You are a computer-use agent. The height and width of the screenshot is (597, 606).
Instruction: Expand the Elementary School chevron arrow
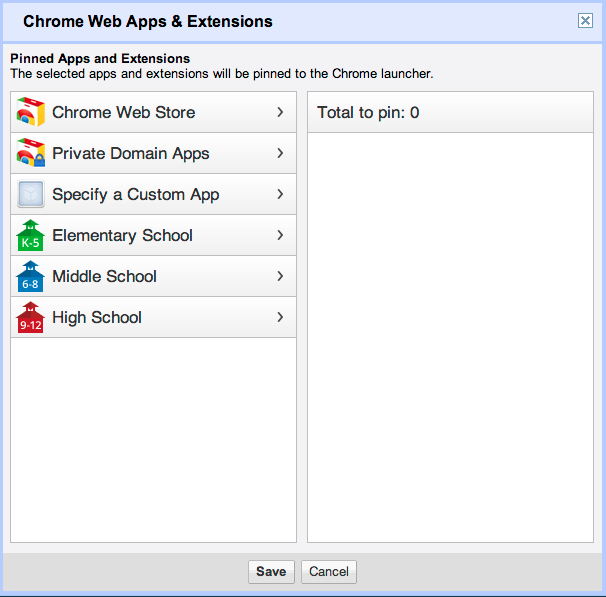[280, 235]
